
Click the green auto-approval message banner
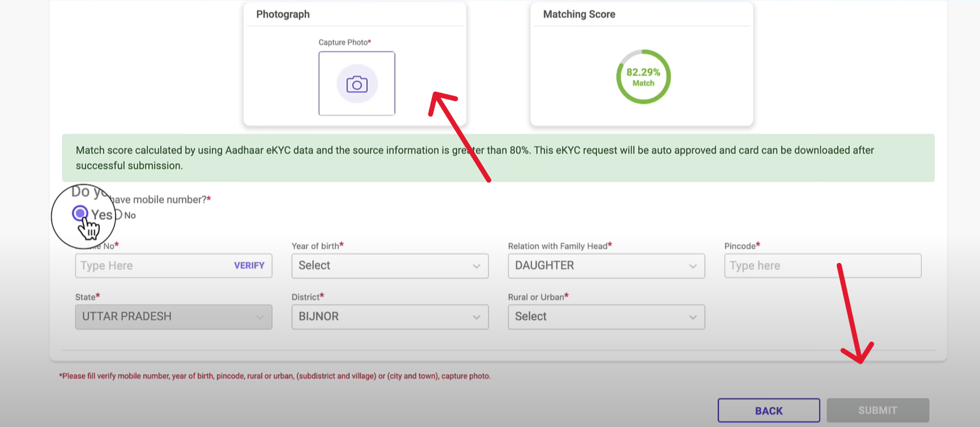(498, 158)
